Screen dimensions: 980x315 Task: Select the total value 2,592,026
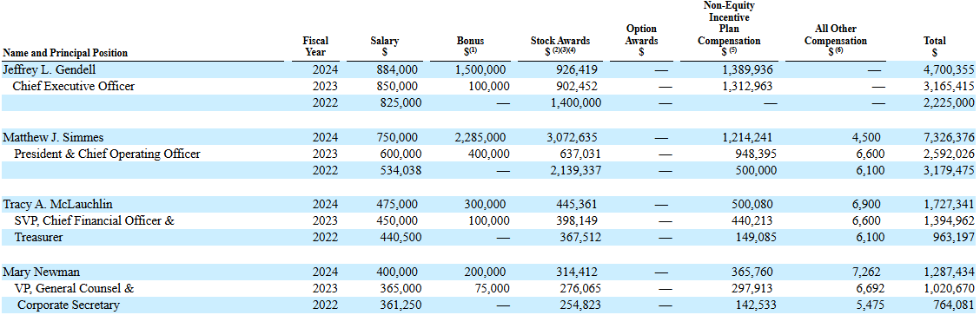(x=949, y=154)
